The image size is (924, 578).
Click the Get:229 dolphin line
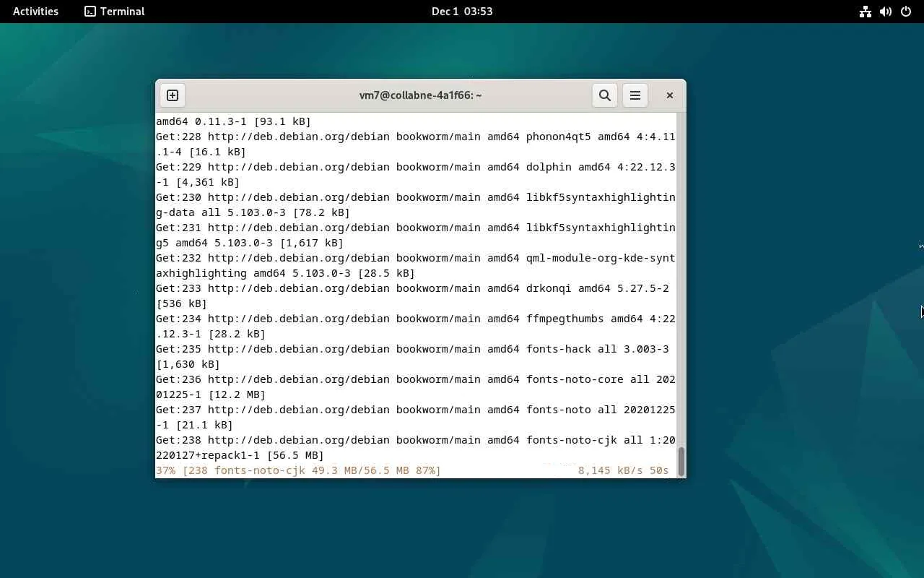click(416, 167)
